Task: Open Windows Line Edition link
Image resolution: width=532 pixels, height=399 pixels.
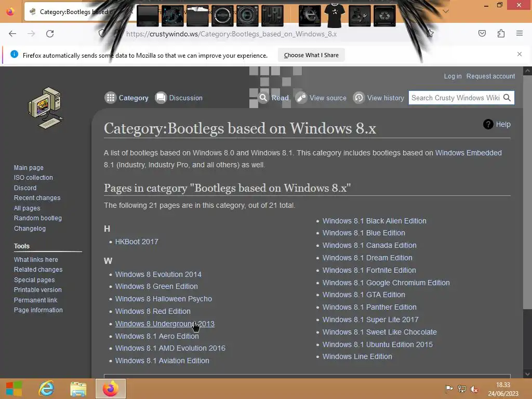Action: tap(357, 356)
